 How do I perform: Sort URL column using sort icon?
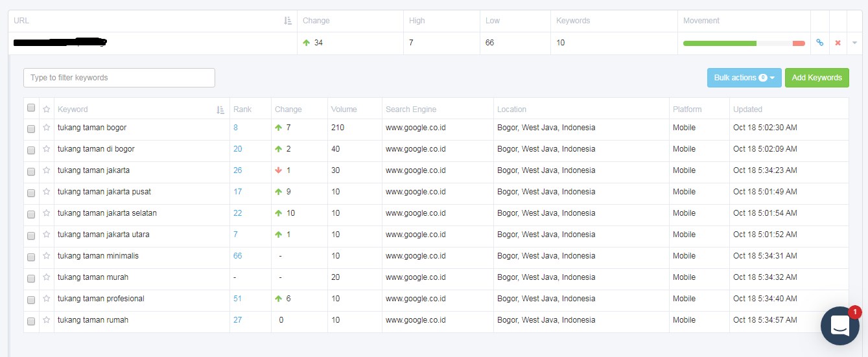click(x=288, y=21)
